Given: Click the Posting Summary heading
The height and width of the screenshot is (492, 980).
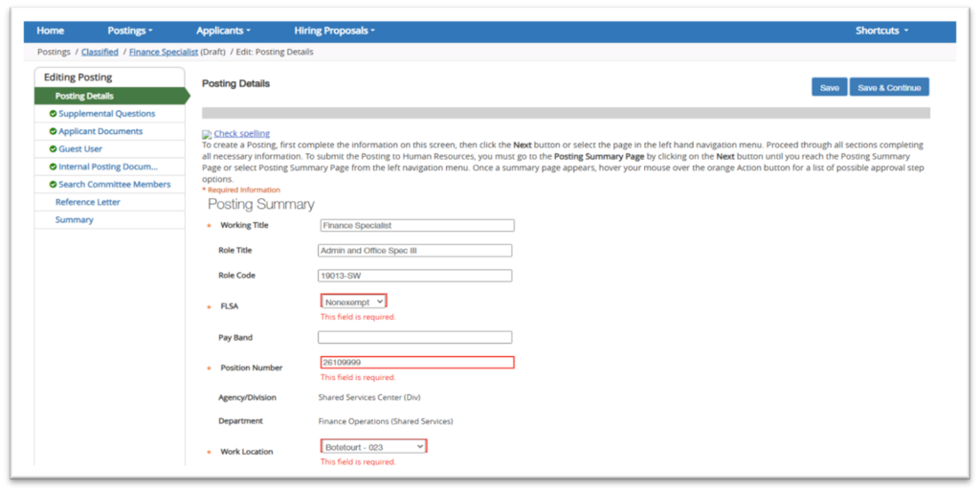Looking at the screenshot, I should (x=261, y=205).
